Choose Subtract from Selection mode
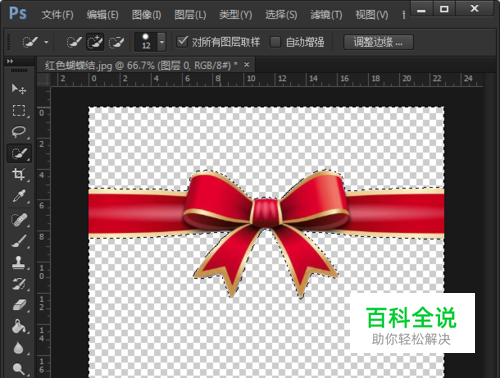Viewport: 500px width, 378px height. click(116, 42)
